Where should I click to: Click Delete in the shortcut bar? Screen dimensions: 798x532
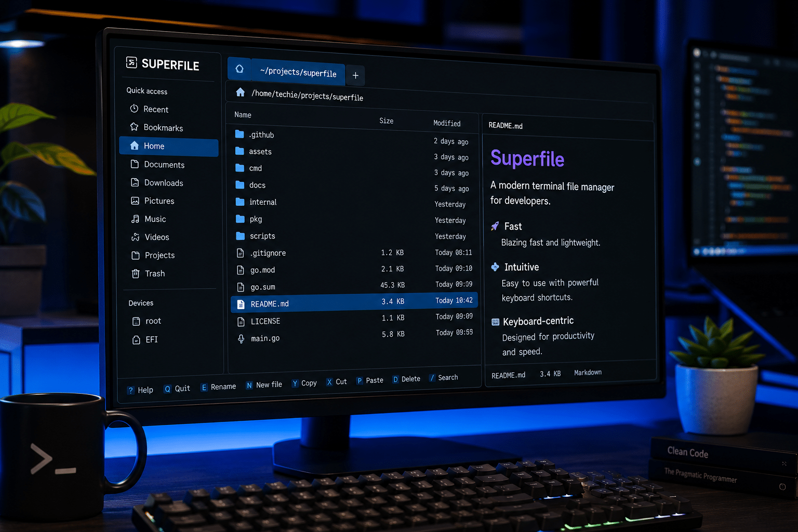pyautogui.click(x=406, y=379)
